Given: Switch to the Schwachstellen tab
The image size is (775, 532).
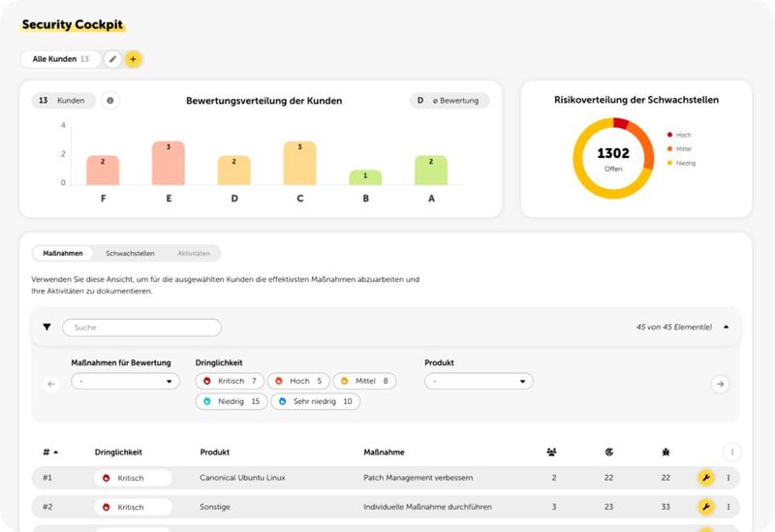Looking at the screenshot, I should [x=130, y=253].
